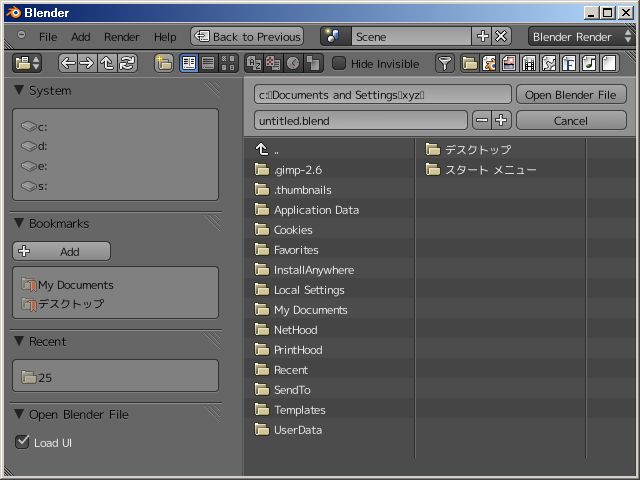Select the スタート メニュー folder
This screenshot has width=640, height=480.
[x=481, y=169]
